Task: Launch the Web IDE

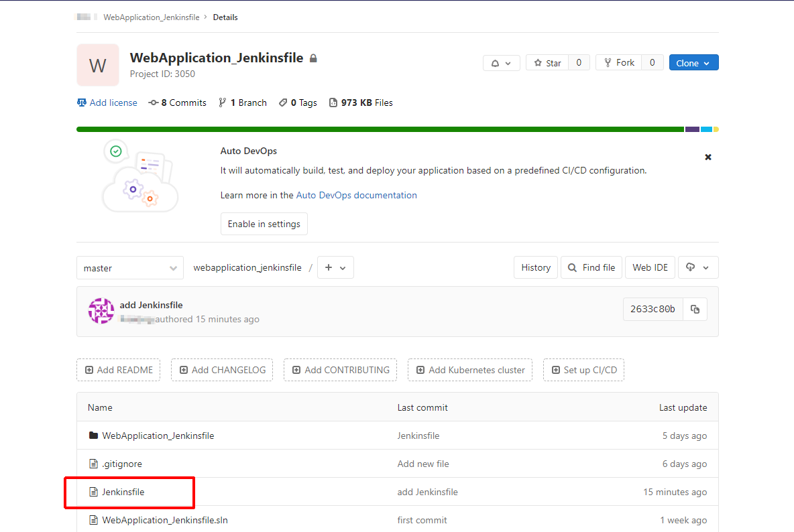Action: coord(650,267)
